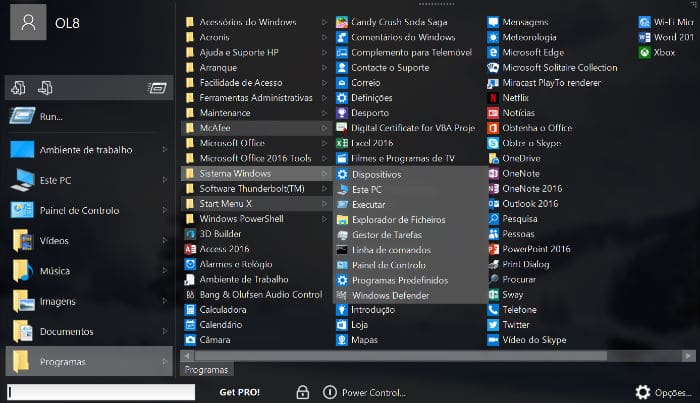
Task: Click the lock icon in bottom bar
Action: click(302, 392)
